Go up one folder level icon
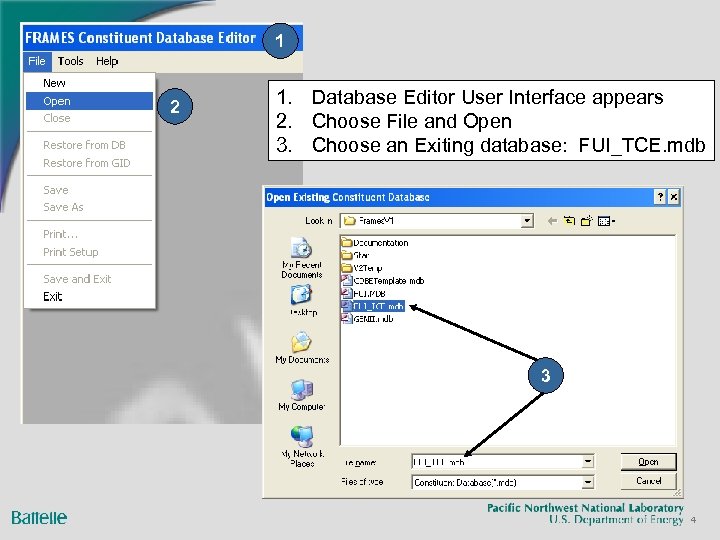720x540 pixels. pyautogui.click(x=569, y=221)
